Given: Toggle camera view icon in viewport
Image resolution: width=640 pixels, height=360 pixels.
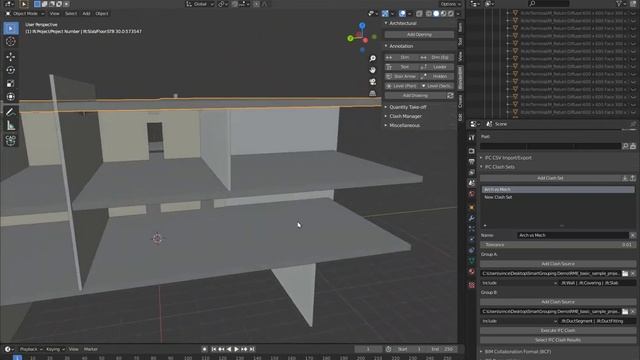Looking at the screenshot, I should pyautogui.click(x=373, y=82).
